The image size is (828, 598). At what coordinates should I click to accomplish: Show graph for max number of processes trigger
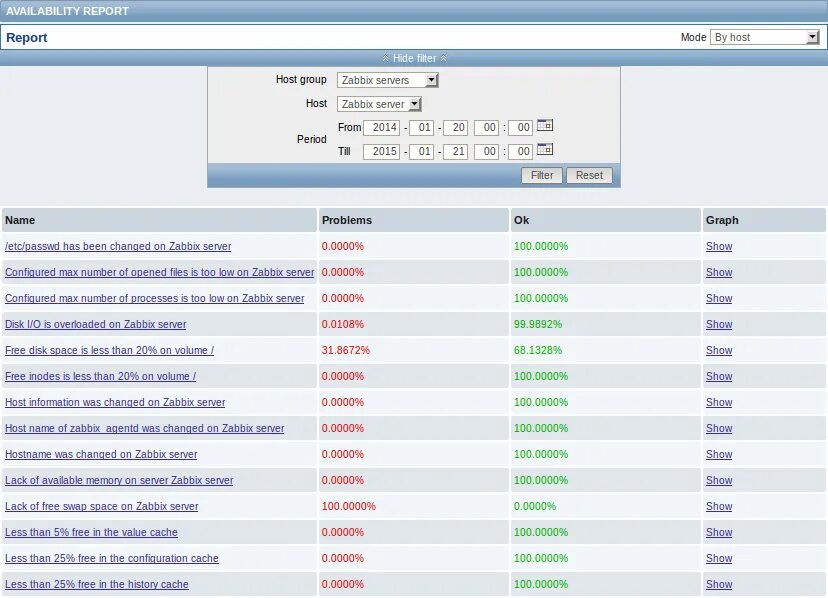pyautogui.click(x=719, y=298)
